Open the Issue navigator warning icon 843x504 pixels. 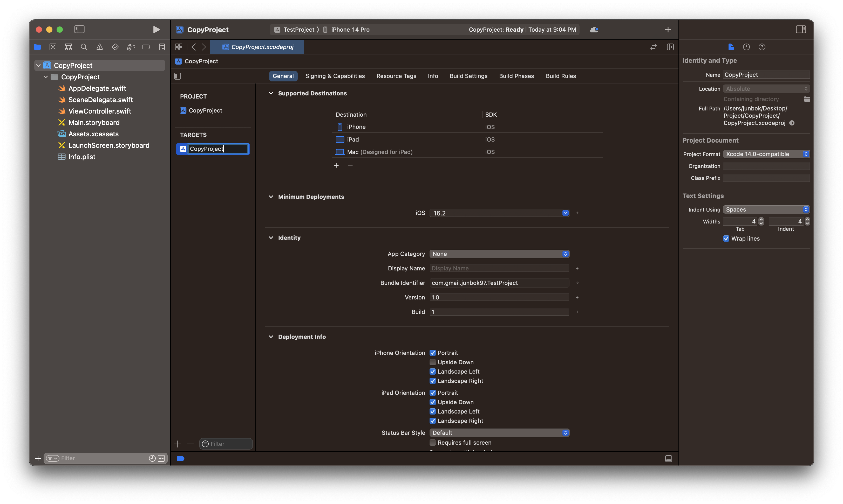point(100,47)
